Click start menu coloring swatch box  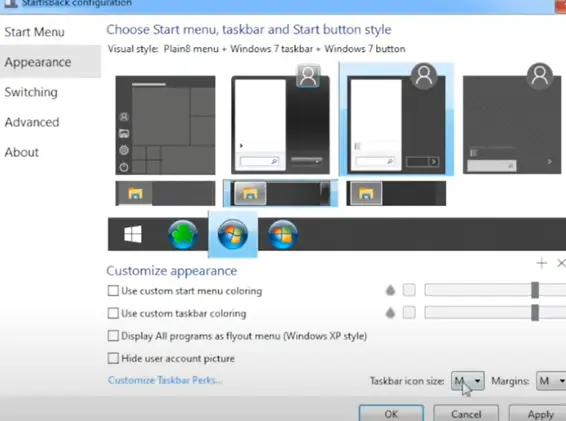(x=409, y=290)
